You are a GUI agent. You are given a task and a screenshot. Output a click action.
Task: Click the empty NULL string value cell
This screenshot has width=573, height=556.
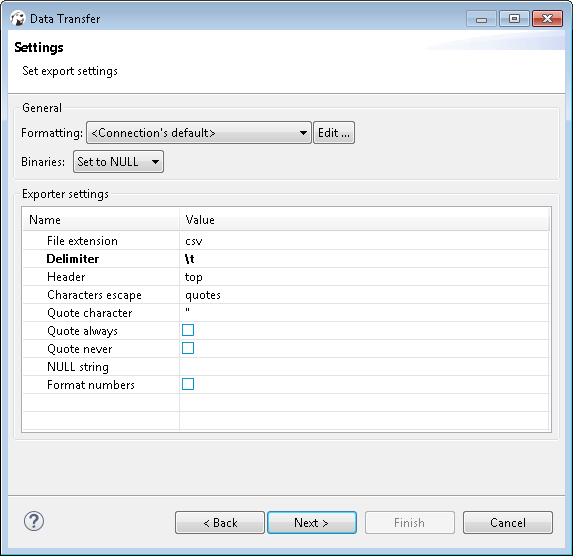point(364,367)
